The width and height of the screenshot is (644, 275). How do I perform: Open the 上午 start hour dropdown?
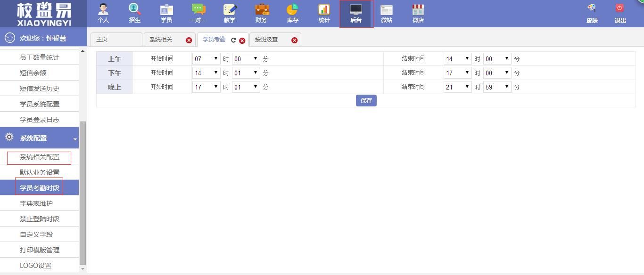point(206,59)
